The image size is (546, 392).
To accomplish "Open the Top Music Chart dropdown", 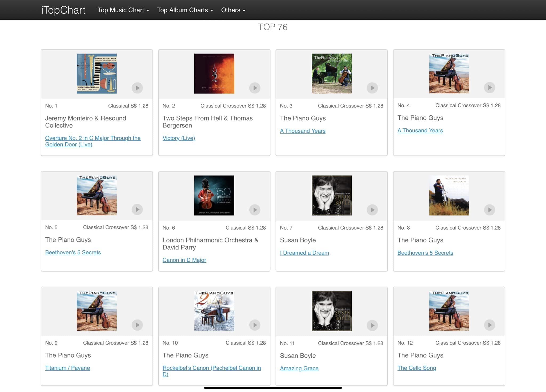I will (123, 10).
